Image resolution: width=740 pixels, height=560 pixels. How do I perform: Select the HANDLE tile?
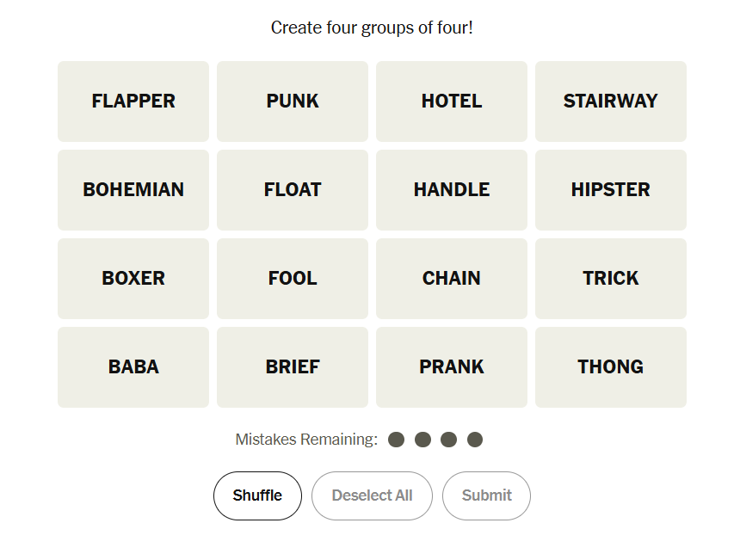click(x=452, y=190)
